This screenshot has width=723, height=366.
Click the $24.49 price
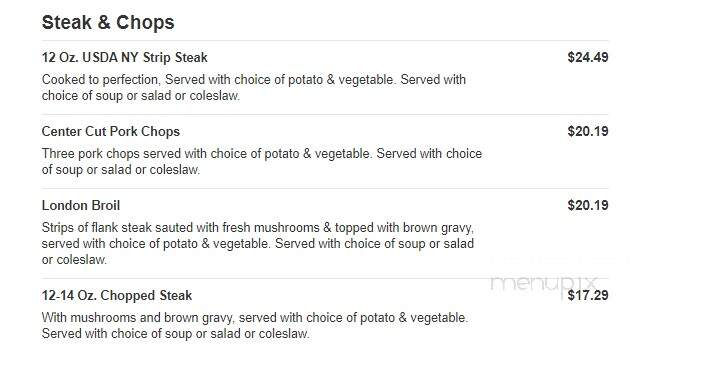coord(588,58)
